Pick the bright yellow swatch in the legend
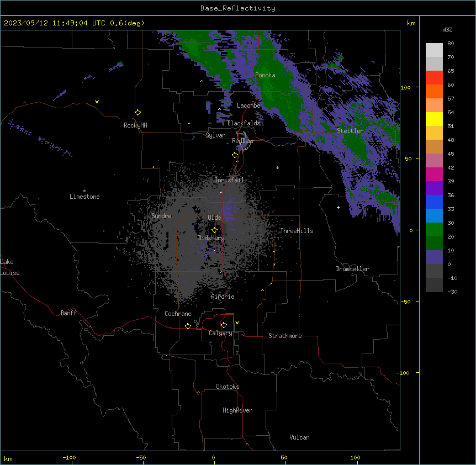The height and width of the screenshot is (465, 476). coord(434,119)
